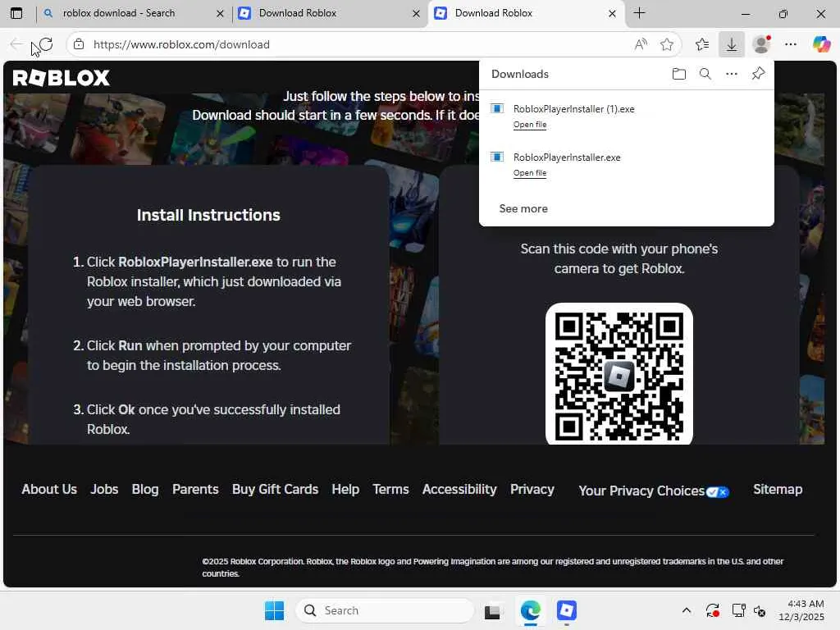Open the clock and date flyout
This screenshot has width=840, height=630.
[801, 610]
